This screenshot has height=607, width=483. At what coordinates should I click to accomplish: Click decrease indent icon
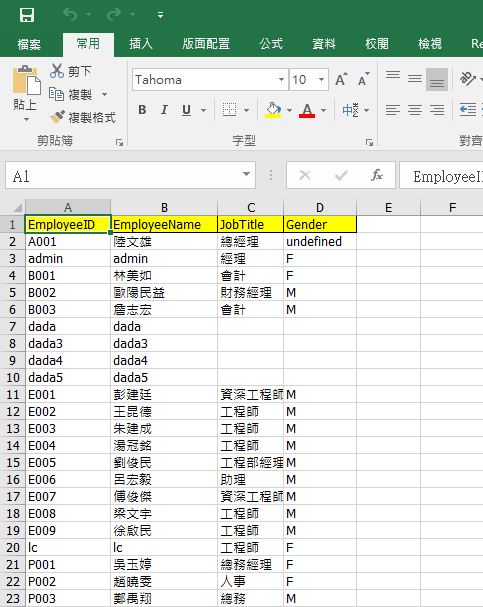468,110
